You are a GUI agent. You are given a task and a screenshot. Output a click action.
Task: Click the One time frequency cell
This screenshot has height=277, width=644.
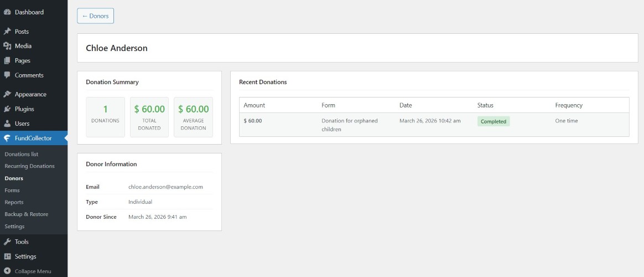(567, 121)
